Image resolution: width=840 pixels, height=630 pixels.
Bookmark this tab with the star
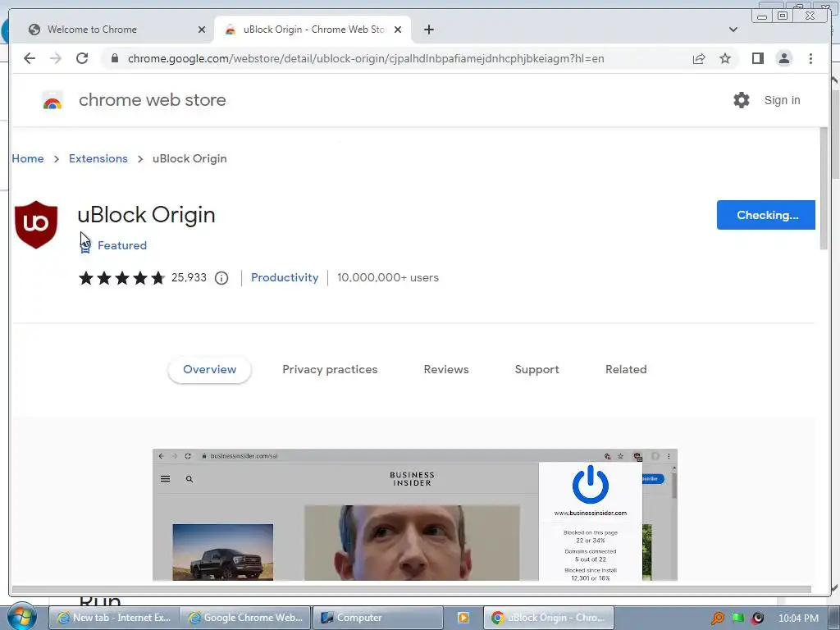(725, 58)
